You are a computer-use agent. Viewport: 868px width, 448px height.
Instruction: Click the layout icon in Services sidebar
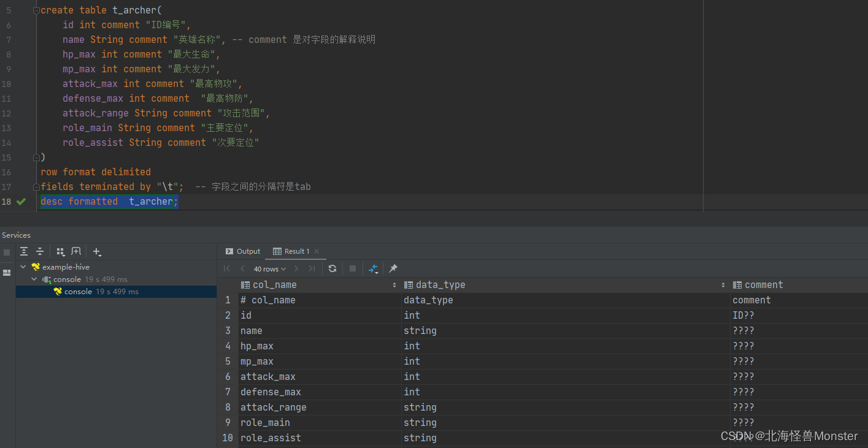(7, 273)
